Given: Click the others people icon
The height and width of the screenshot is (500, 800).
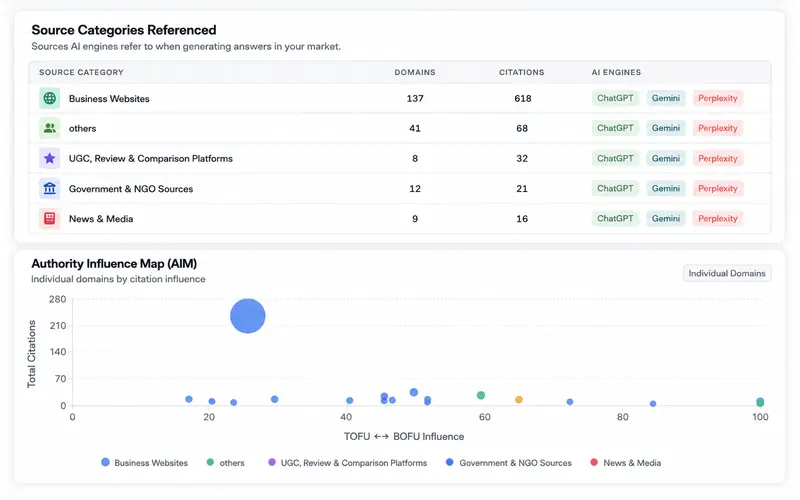Looking at the screenshot, I should coord(49,128).
